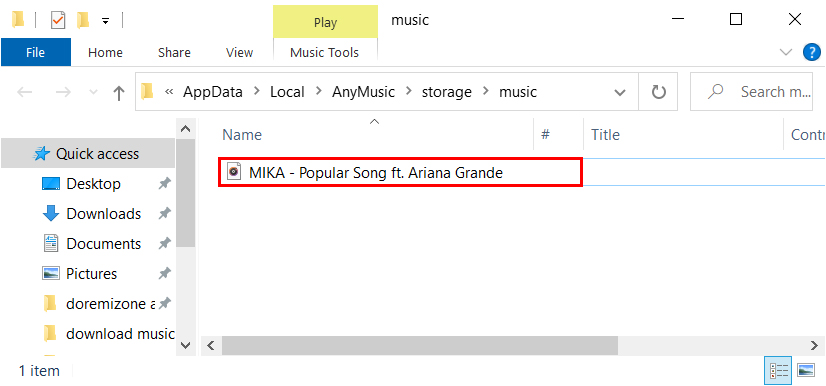The image size is (826, 386).
Task: Click the MIKA song file's music icon
Action: (234, 172)
